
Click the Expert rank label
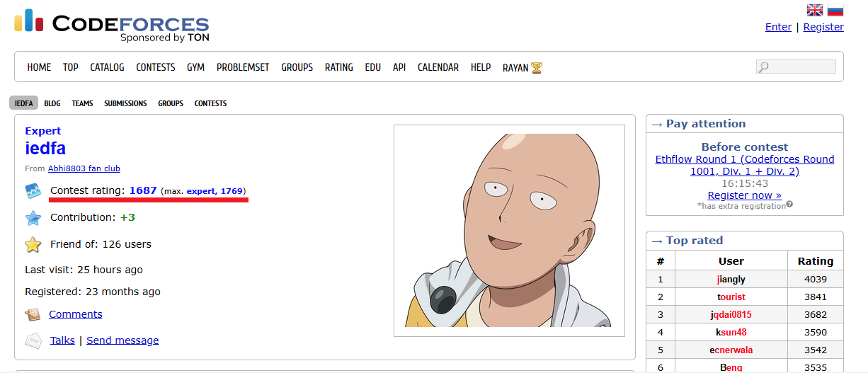point(43,131)
